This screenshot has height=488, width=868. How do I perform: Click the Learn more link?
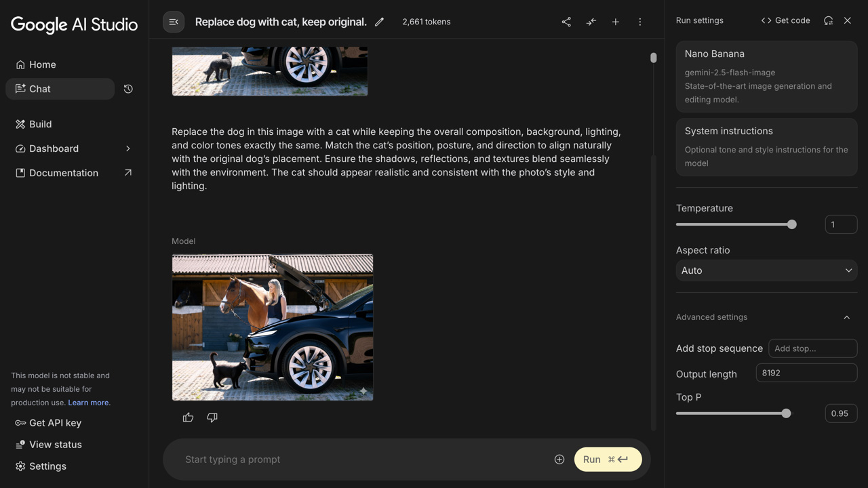coord(88,403)
